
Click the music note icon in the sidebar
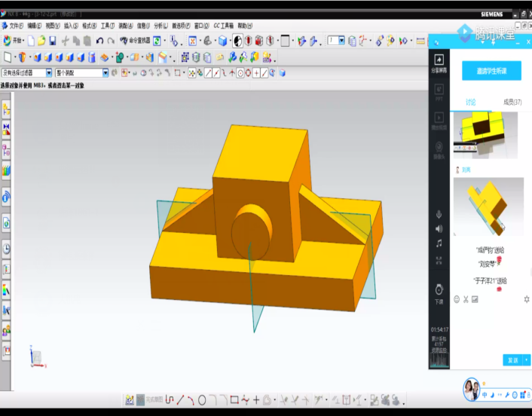439,243
